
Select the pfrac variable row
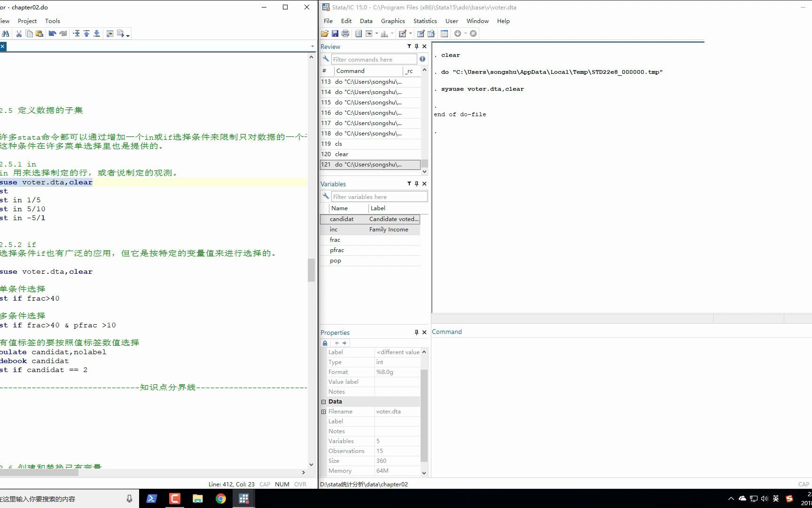point(370,250)
